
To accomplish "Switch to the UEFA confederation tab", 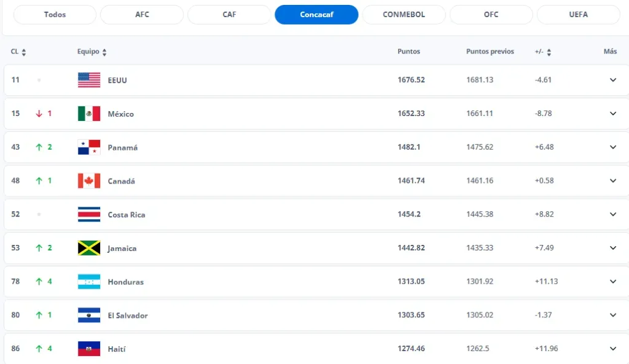I will coord(578,14).
